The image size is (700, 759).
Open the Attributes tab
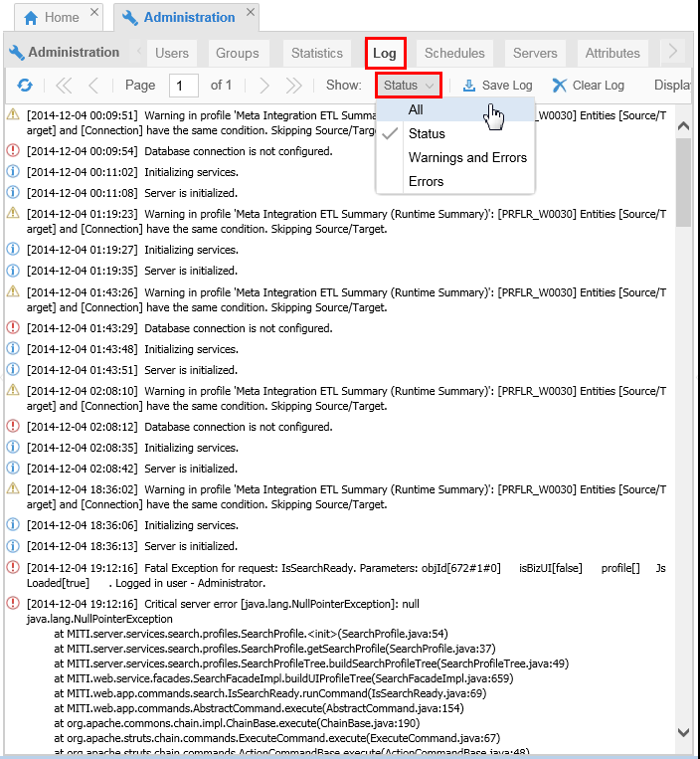point(612,54)
